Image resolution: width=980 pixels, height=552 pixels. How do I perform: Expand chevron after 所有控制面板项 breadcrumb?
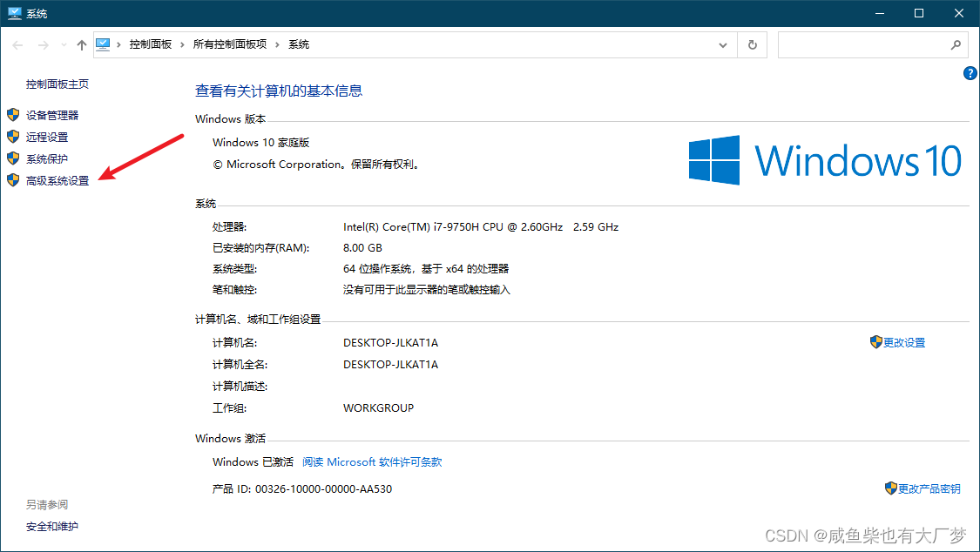click(x=278, y=44)
